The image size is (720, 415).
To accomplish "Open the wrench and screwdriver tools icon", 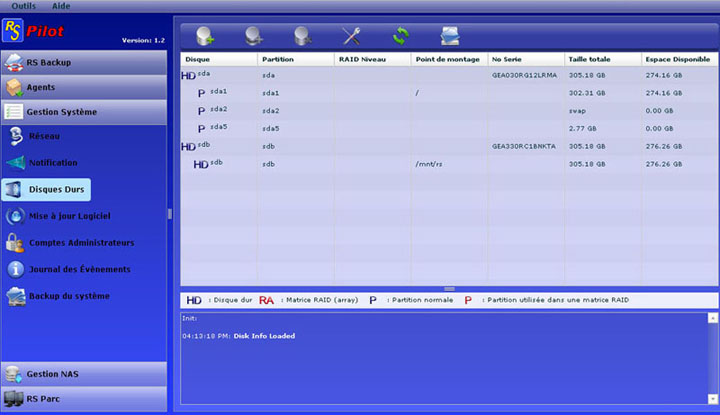I will tap(351, 36).
